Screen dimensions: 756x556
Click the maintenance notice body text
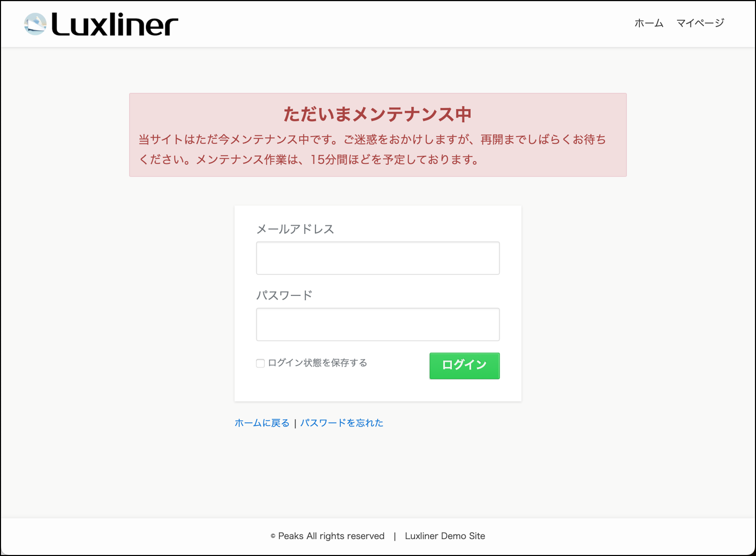(372, 149)
